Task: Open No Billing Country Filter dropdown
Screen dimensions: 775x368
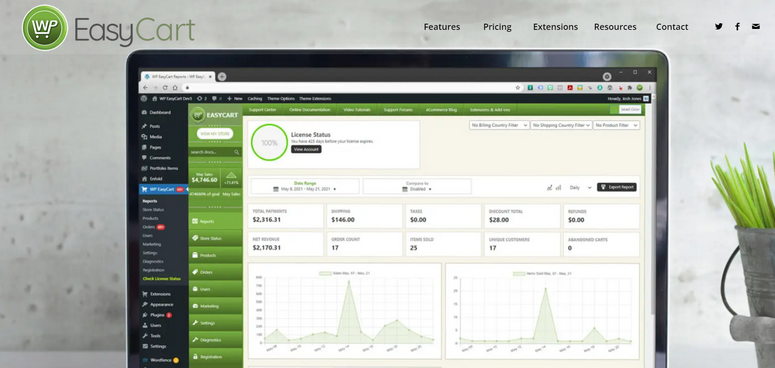Action: (499, 125)
